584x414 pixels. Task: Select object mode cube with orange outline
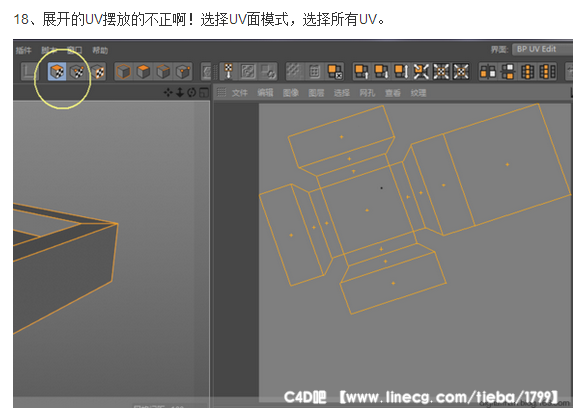pyautogui.click(x=123, y=71)
